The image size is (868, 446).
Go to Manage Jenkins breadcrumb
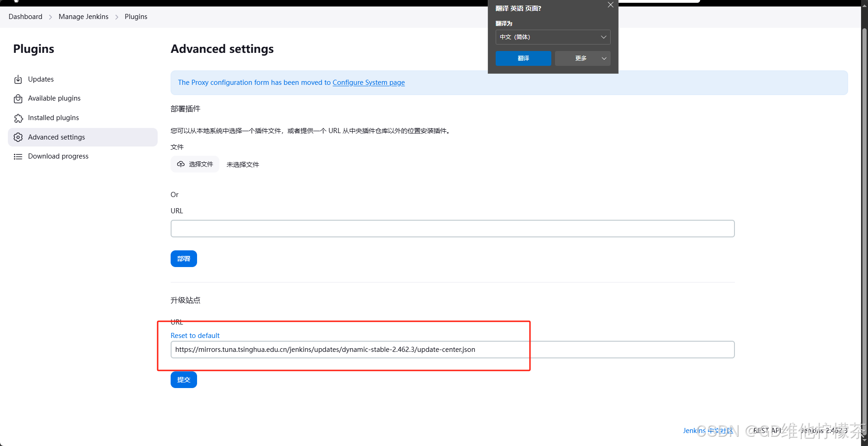[x=83, y=17]
